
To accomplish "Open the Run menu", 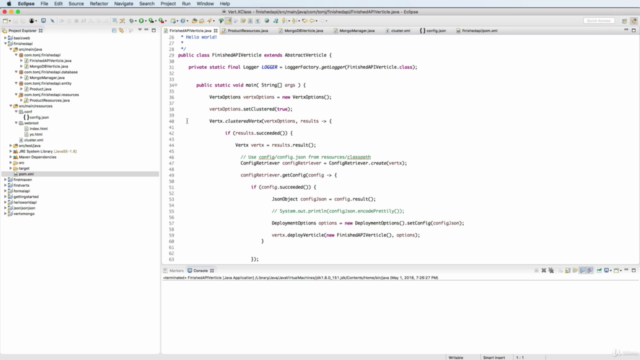I will (186, 4).
